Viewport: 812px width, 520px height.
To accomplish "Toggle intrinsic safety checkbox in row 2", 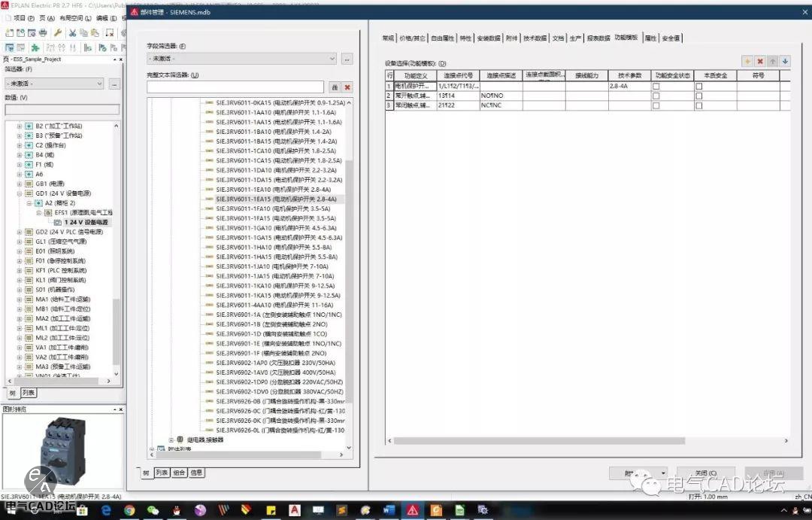I will (x=699, y=96).
